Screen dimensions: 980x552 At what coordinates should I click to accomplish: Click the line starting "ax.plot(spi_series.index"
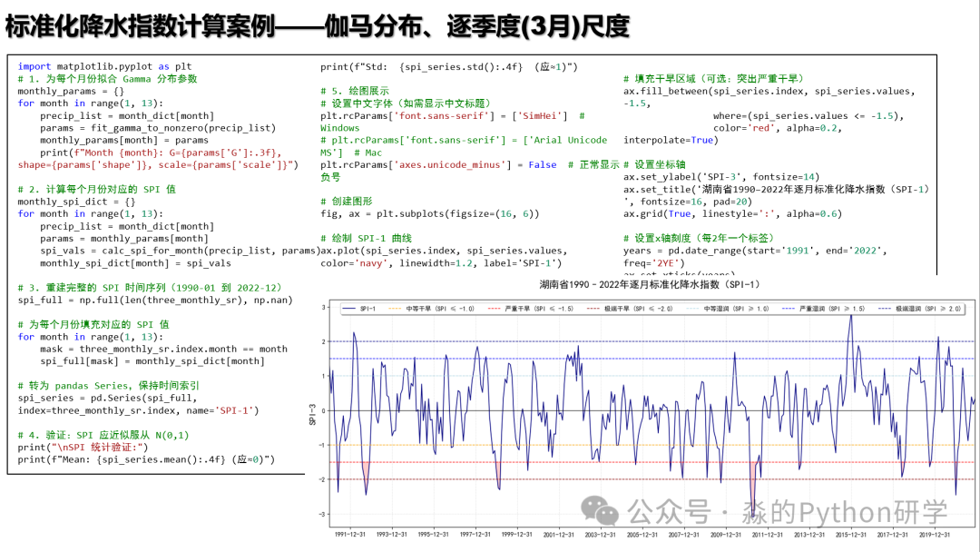pos(444,251)
